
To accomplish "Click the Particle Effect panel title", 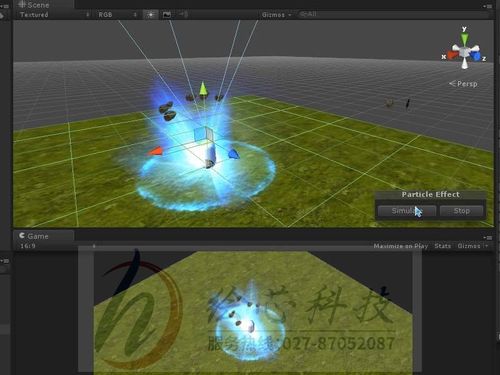I will [430, 194].
